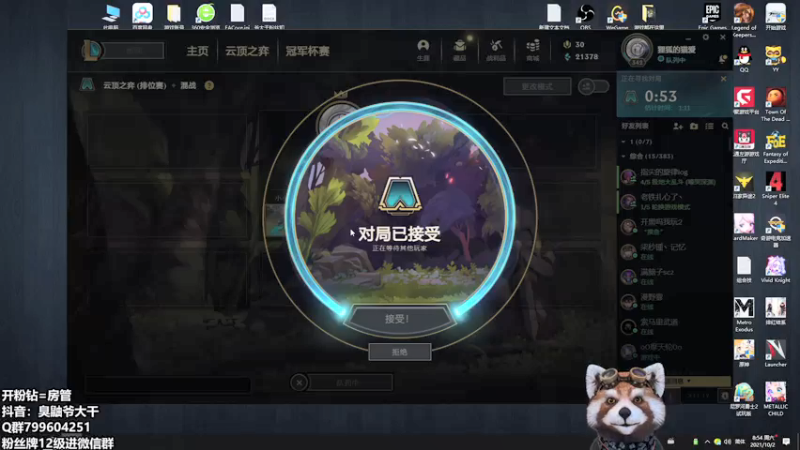Screen dimensions: 800x450
Task: Open the 藏品 collection icon
Action: (460, 51)
